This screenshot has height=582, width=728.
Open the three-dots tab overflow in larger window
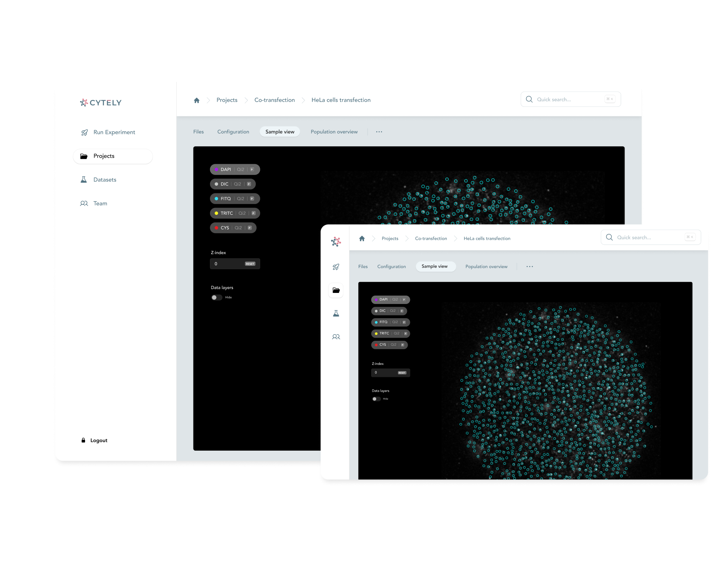(x=379, y=132)
